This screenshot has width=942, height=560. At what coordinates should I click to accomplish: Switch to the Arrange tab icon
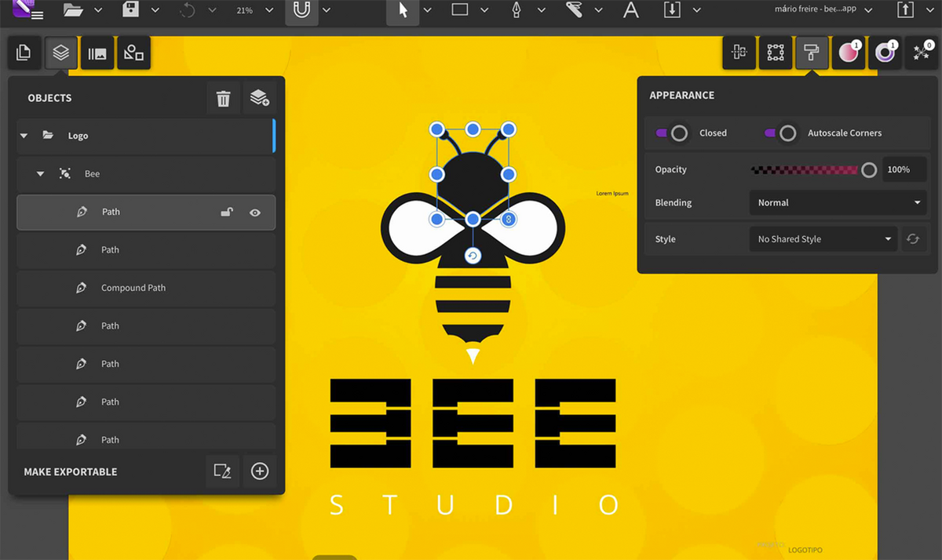[738, 53]
